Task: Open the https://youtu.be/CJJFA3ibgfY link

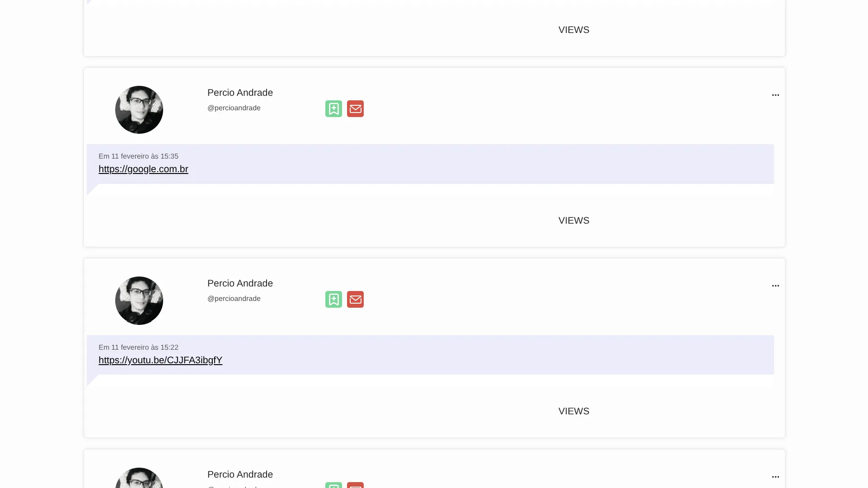Action: 160,360
